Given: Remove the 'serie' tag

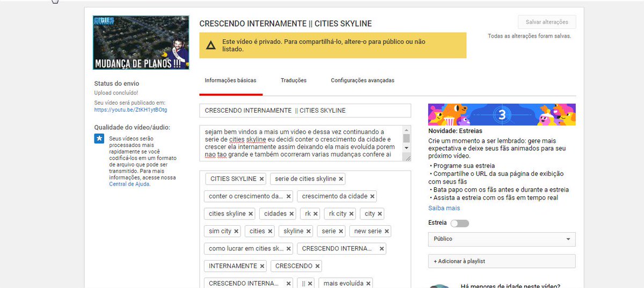Looking at the screenshot, I should point(340,231).
